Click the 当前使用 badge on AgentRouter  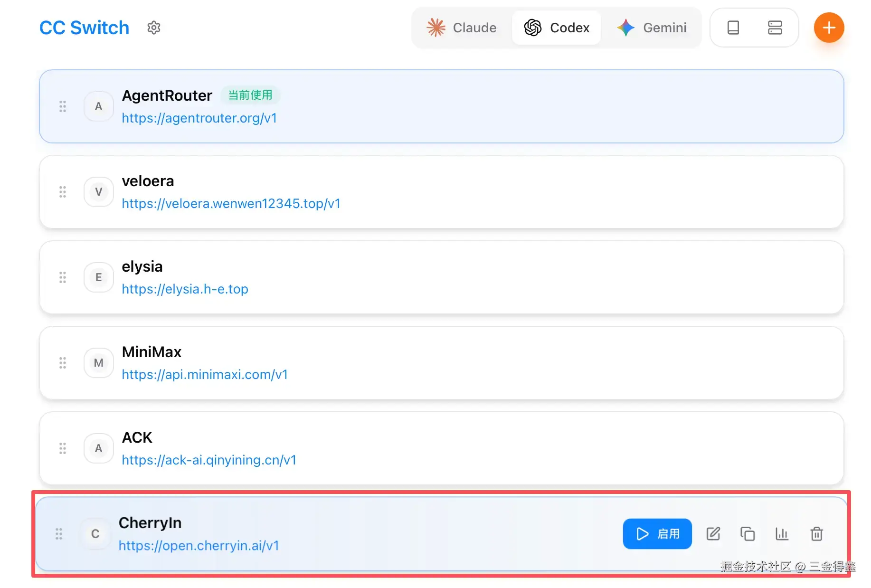[250, 95]
